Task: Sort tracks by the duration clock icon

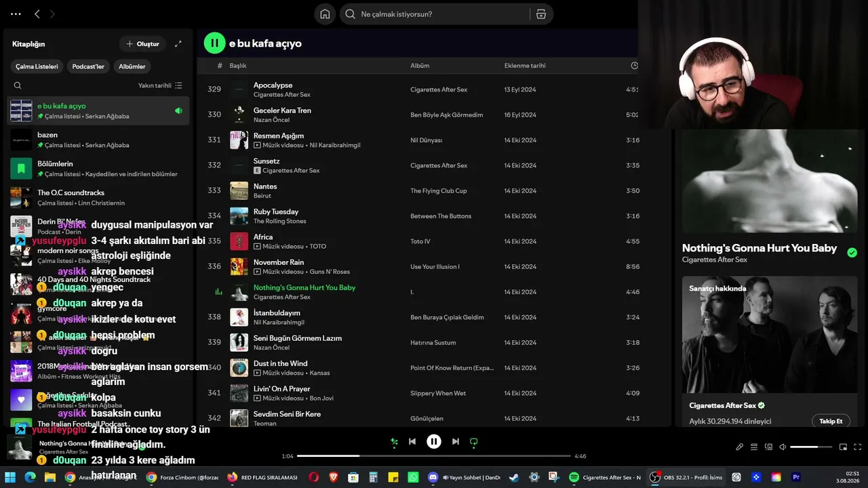Action: 635,66
